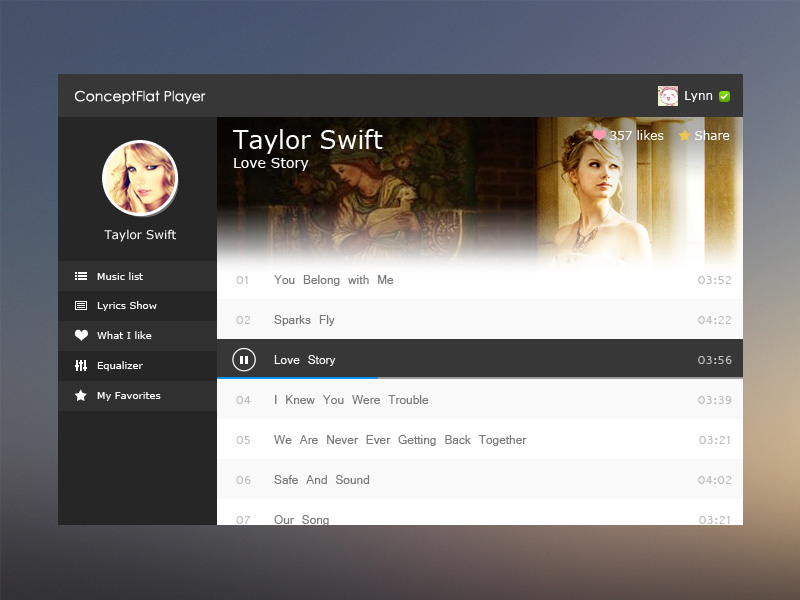Click the Lynn username in header

[698, 96]
